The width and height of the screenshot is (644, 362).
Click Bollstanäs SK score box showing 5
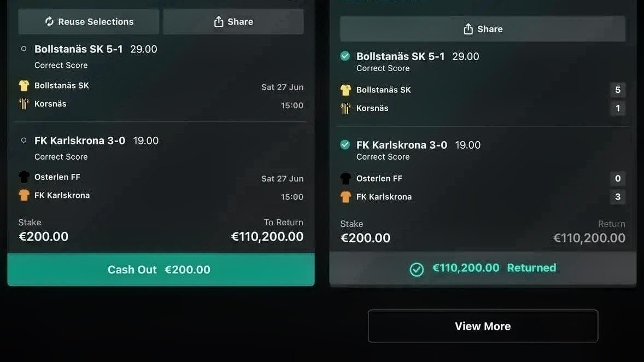point(618,90)
